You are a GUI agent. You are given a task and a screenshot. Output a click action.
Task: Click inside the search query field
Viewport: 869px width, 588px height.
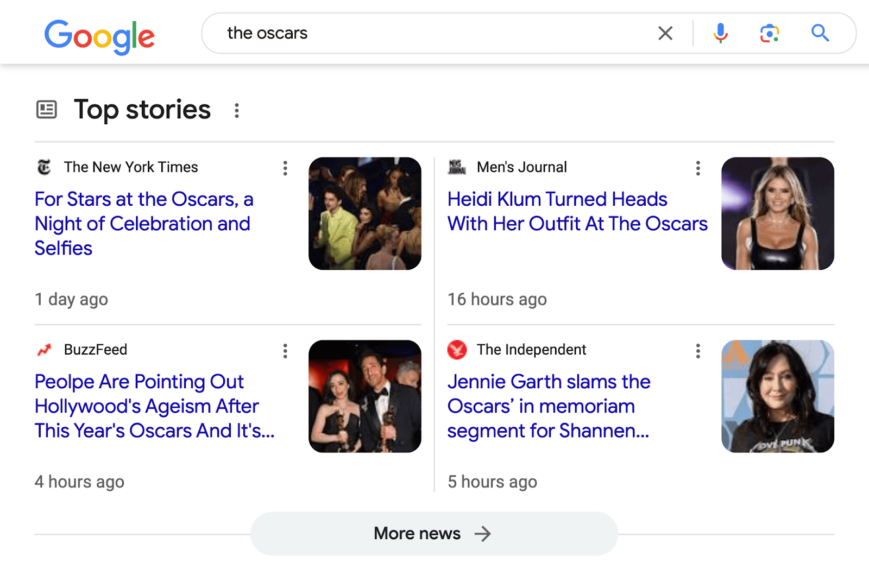tap(380, 33)
